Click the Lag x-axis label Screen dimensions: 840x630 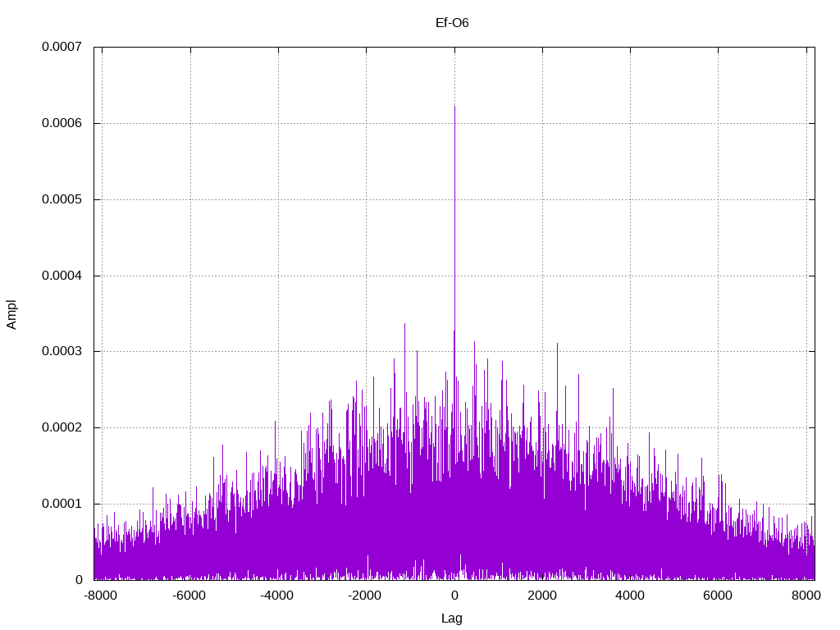click(x=452, y=619)
